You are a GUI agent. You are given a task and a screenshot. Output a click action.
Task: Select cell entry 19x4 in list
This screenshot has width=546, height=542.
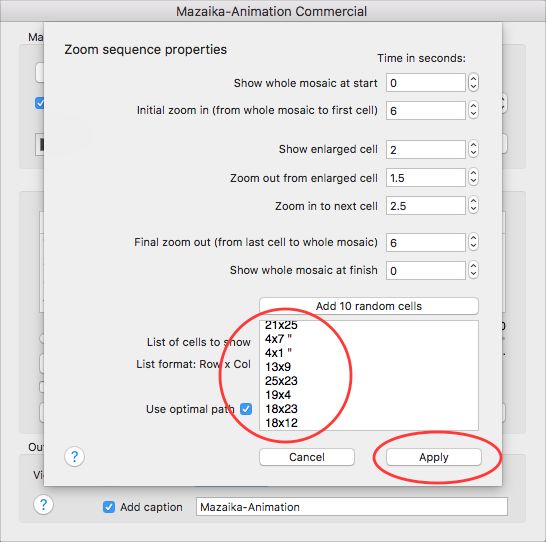click(x=278, y=395)
